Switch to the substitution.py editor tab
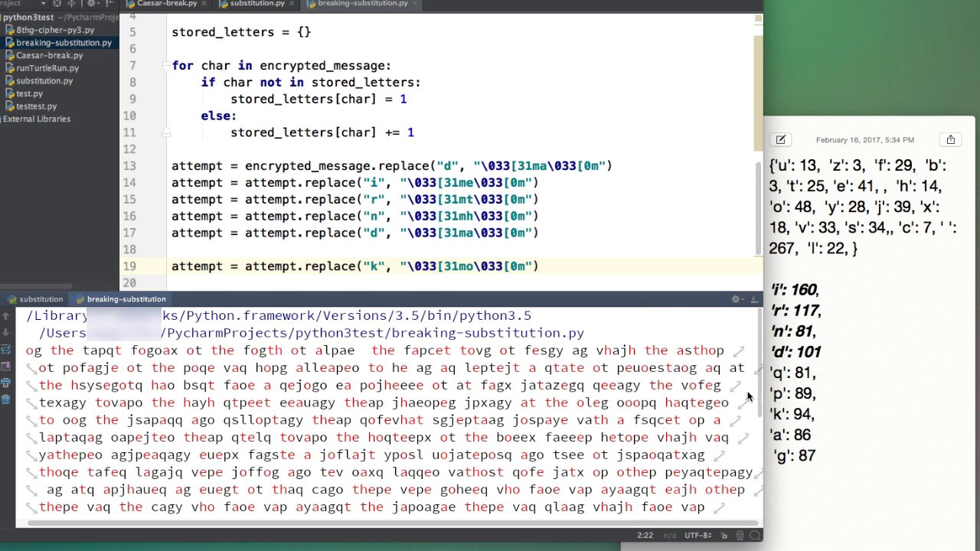 257,4
